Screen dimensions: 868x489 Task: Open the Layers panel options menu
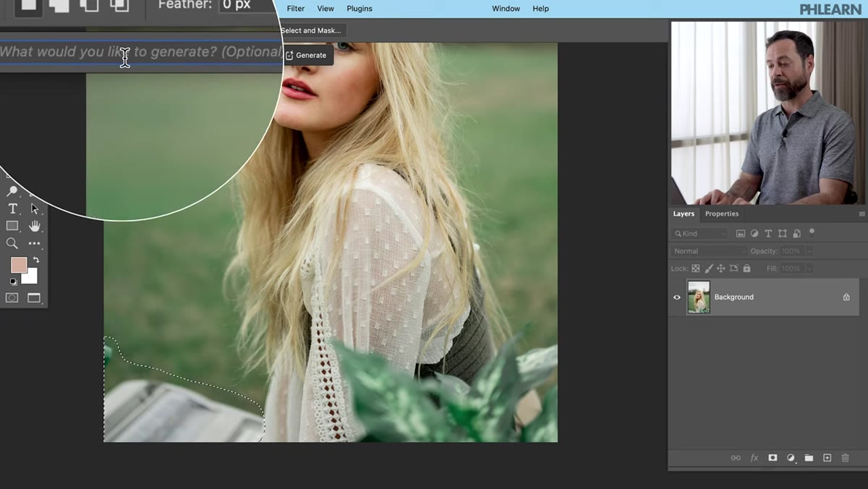pyautogui.click(x=861, y=214)
